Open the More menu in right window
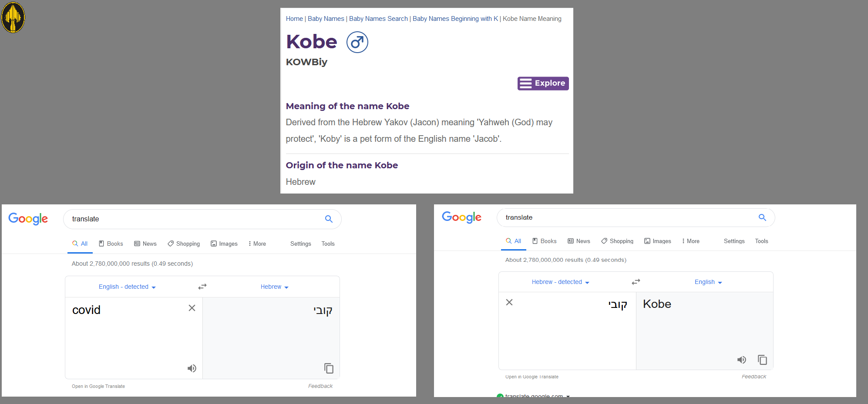 690,241
